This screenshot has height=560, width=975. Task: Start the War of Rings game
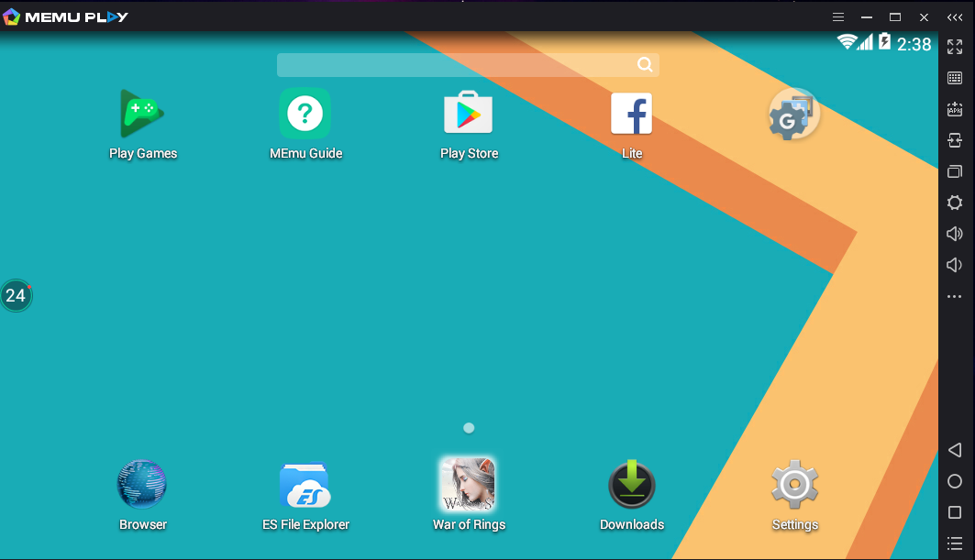[468, 484]
